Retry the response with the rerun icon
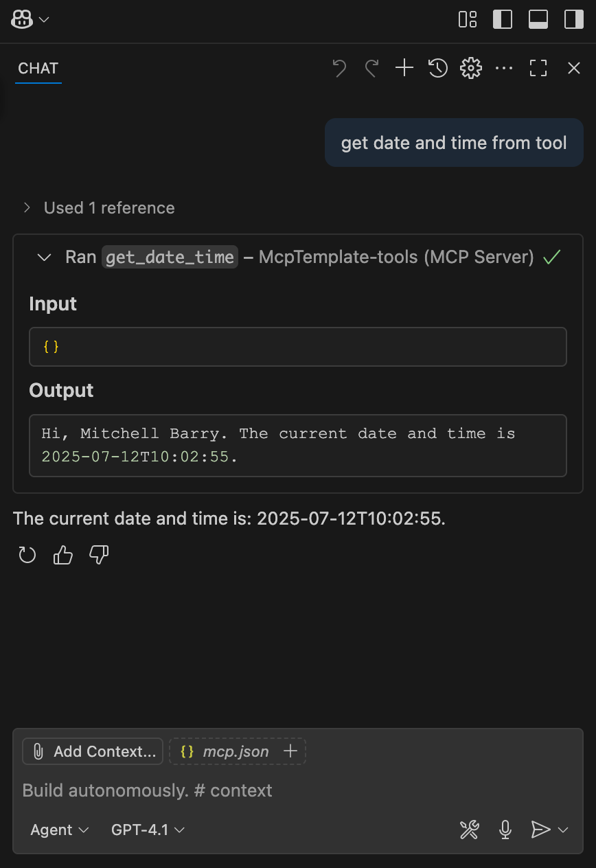 click(x=27, y=555)
